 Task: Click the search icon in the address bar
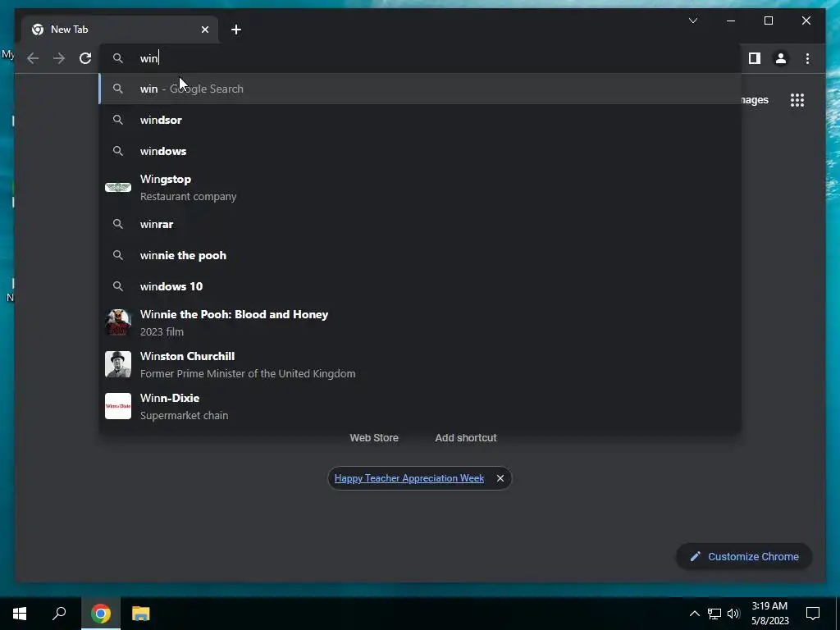[118, 58]
